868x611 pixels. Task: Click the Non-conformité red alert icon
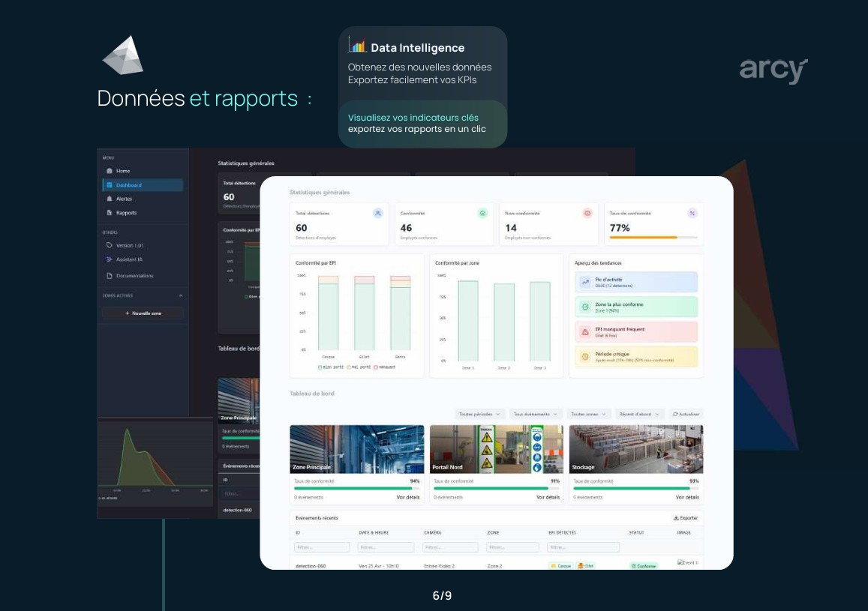point(587,213)
